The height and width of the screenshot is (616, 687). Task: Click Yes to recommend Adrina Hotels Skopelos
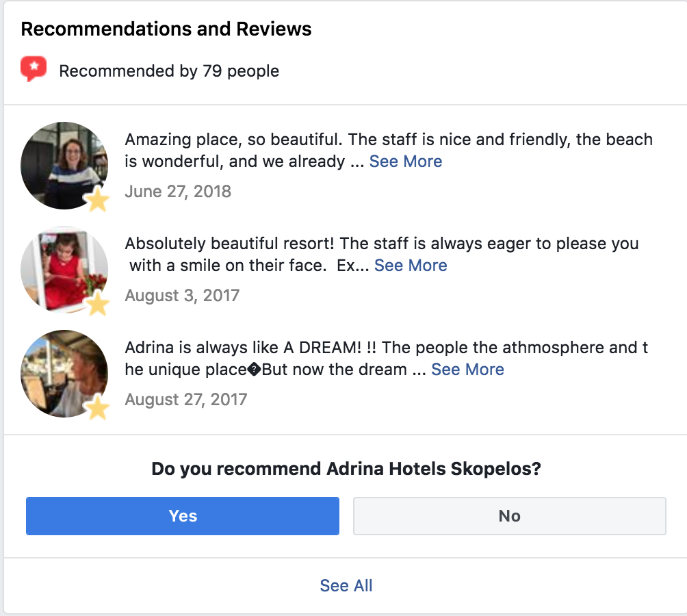pos(183,516)
